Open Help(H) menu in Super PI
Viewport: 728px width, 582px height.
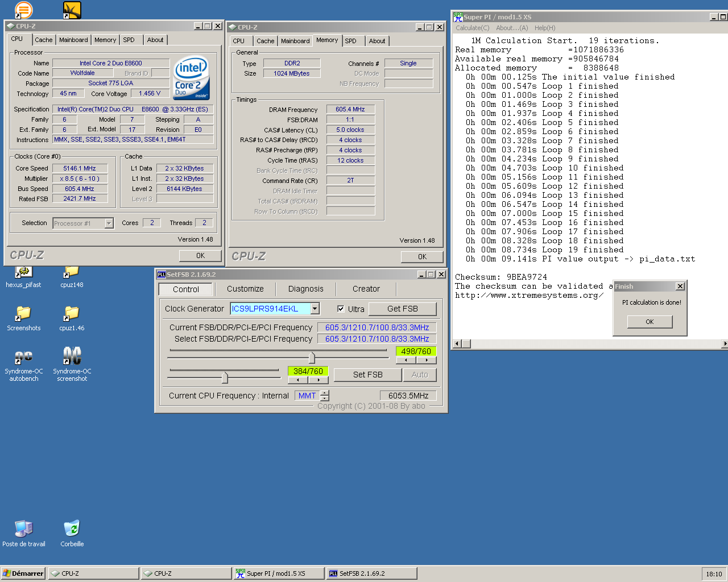click(545, 28)
